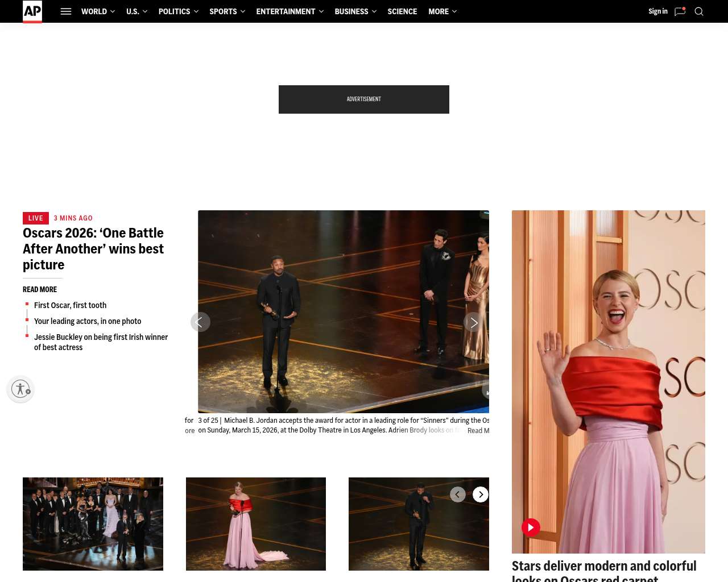The image size is (728, 582).
Task: Open the hamburger navigation menu
Action: pos(66,11)
